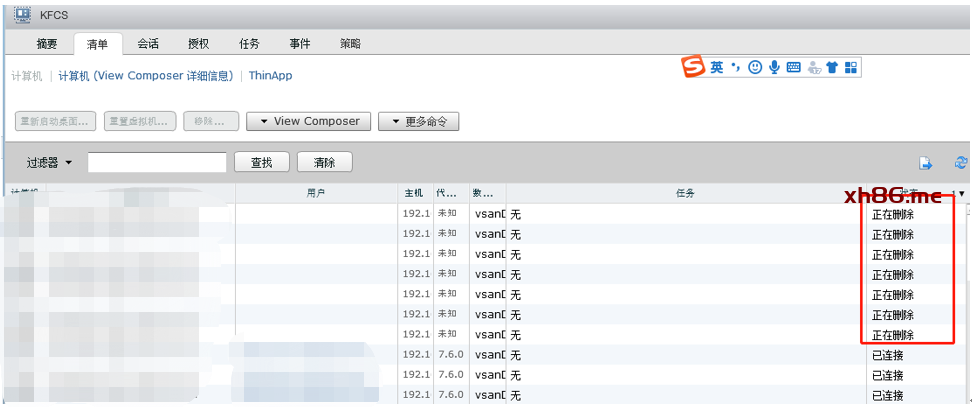Toggle Sogou 英 language mode
Image resolution: width=972 pixels, height=407 pixels.
tap(717, 67)
